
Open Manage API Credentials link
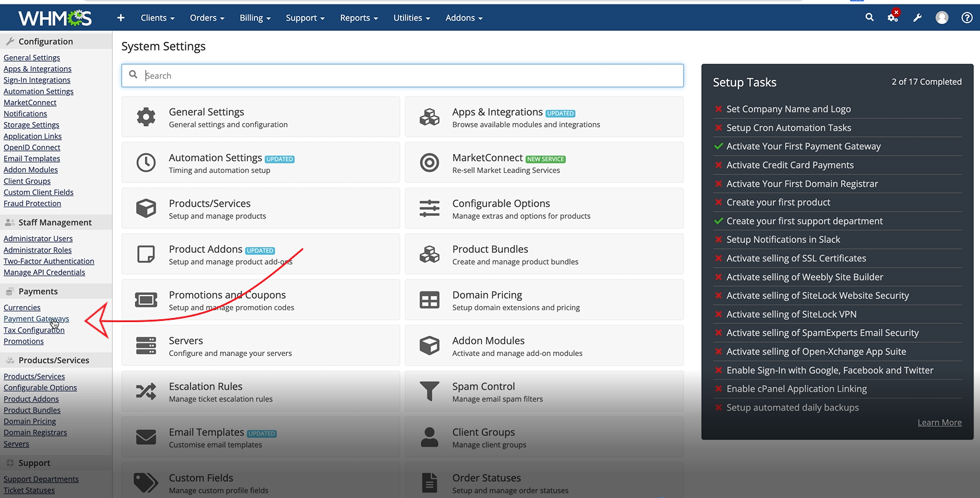44,272
